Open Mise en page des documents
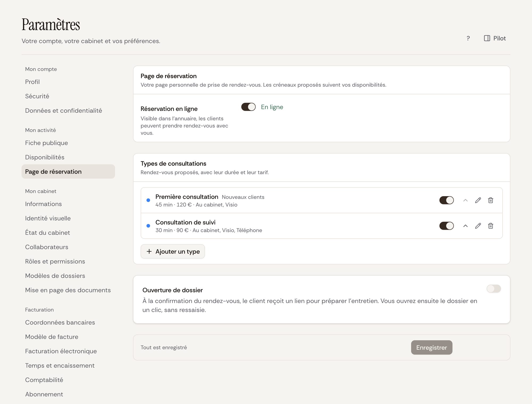532x404 pixels. [68, 290]
